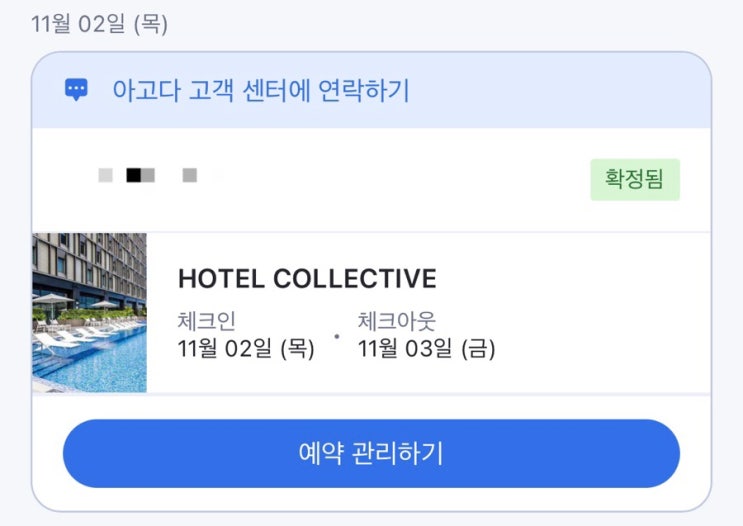The width and height of the screenshot is (743, 526).
Task: Click the dot separator between dates
Action: pyautogui.click(x=337, y=337)
